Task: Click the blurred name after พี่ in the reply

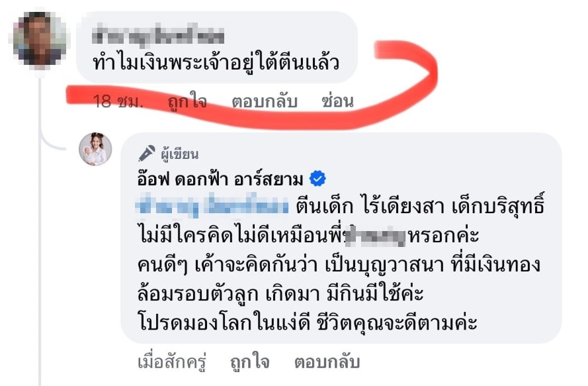Action: pos(376,236)
